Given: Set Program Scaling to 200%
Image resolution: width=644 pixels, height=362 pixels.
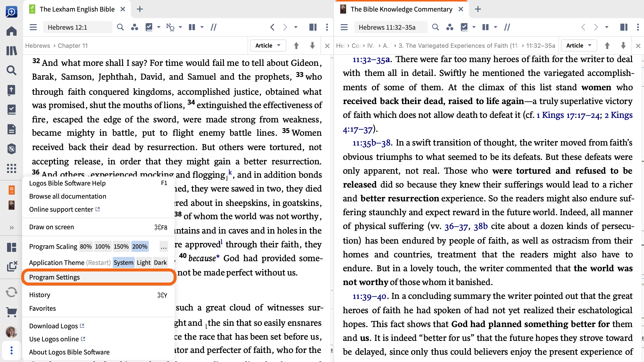Looking at the screenshot, I should point(140,246).
